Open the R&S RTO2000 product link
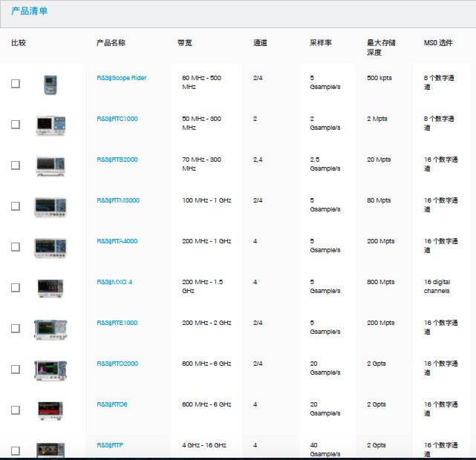476x460 pixels. pyautogui.click(x=117, y=364)
